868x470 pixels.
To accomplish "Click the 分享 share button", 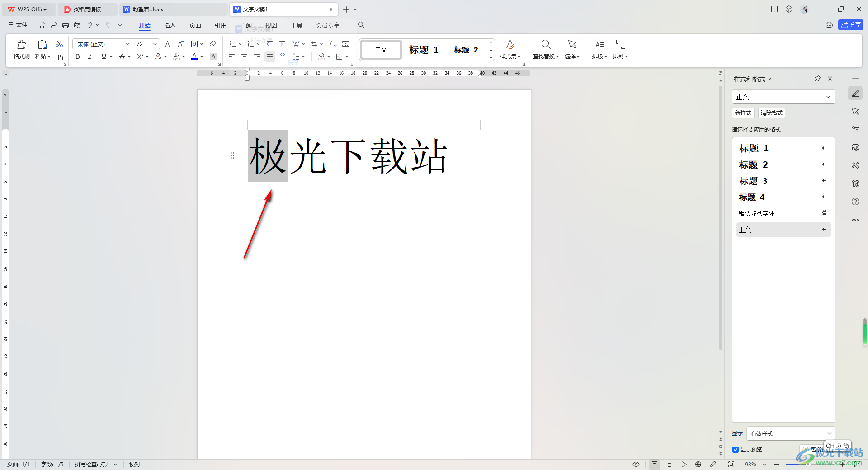I will [851, 25].
